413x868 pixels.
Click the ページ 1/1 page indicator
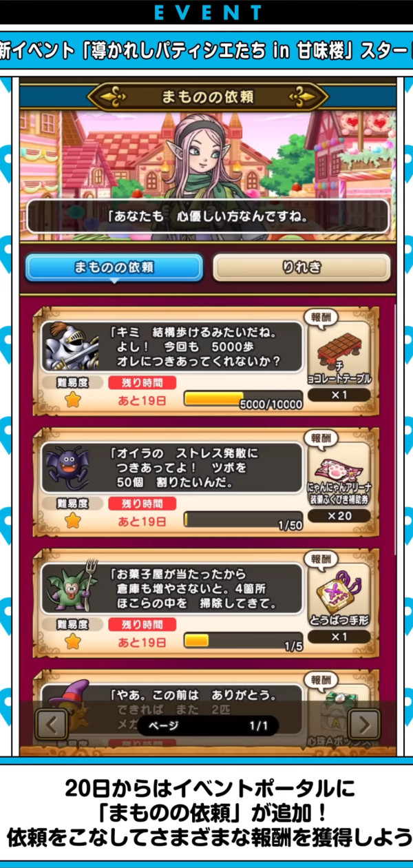click(x=208, y=725)
